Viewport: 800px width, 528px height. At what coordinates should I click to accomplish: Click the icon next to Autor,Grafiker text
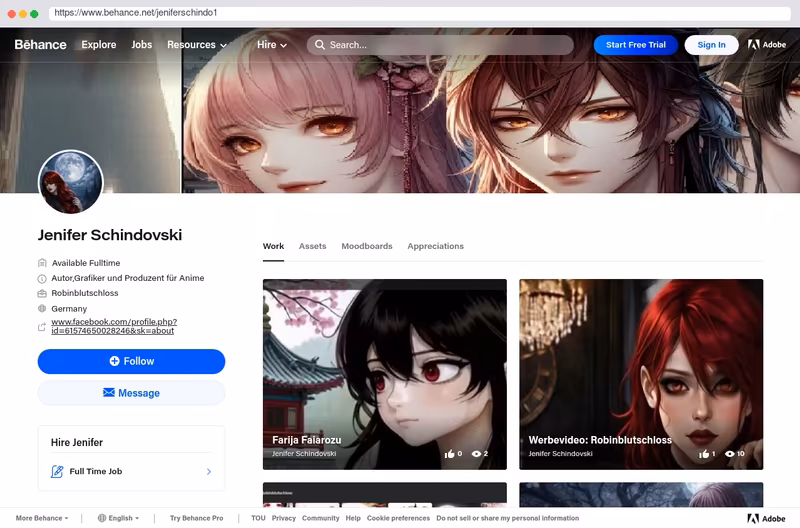[42, 279]
